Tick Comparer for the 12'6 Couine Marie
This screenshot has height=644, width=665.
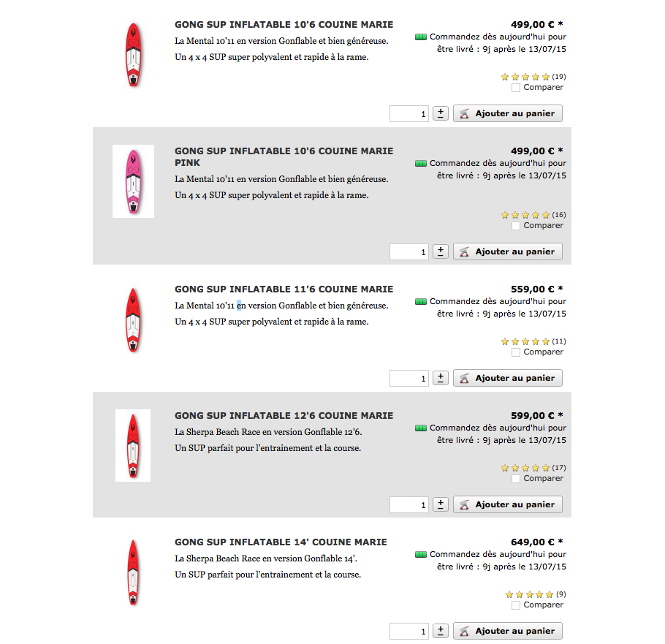point(516,479)
